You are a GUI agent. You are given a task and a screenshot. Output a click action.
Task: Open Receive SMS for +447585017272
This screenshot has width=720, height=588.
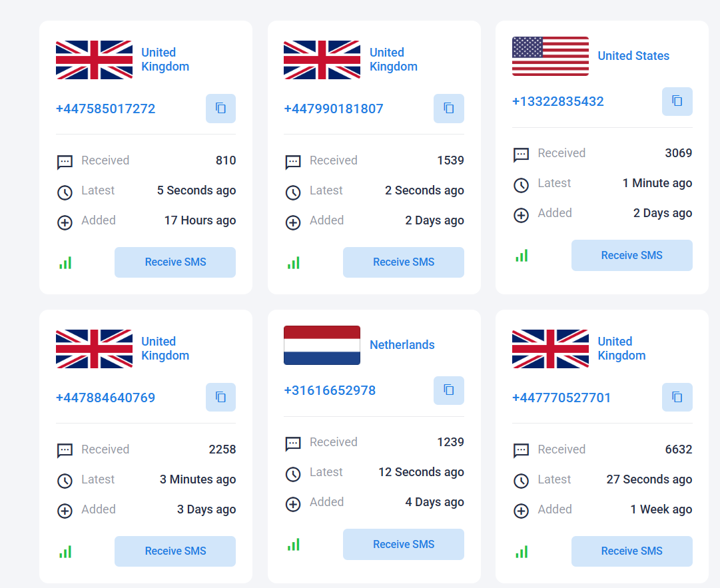coord(175,262)
